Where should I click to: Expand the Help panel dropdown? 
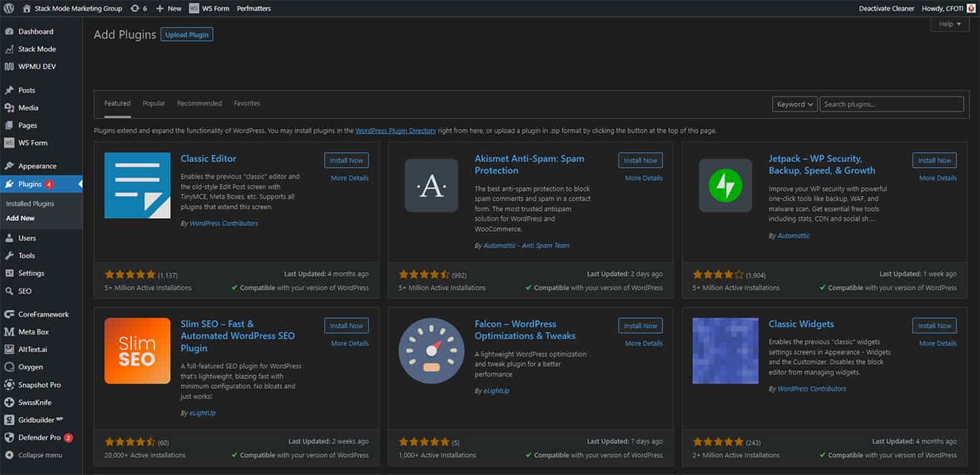pyautogui.click(x=948, y=24)
